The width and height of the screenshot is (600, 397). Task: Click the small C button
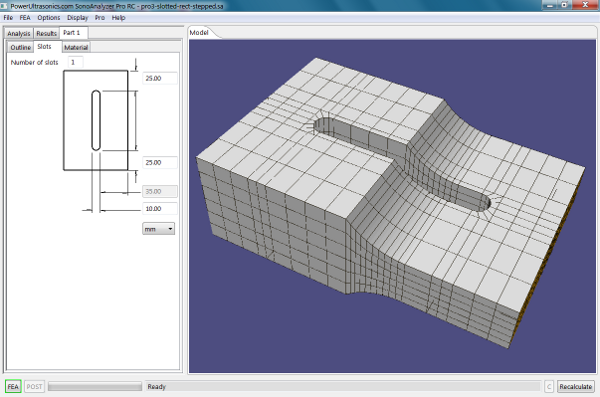point(549,387)
